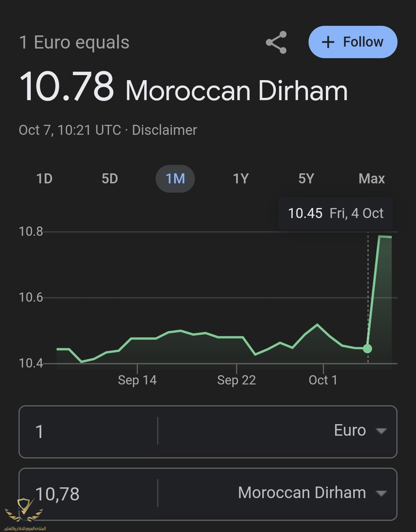
Task: Switch to 5Y chart range
Action: pyautogui.click(x=306, y=179)
